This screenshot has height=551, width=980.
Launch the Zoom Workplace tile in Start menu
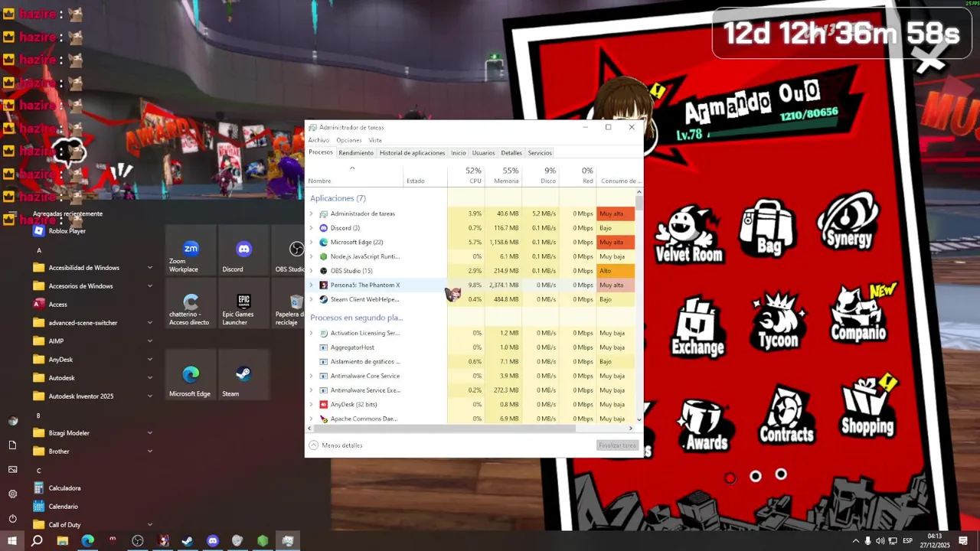(x=191, y=251)
